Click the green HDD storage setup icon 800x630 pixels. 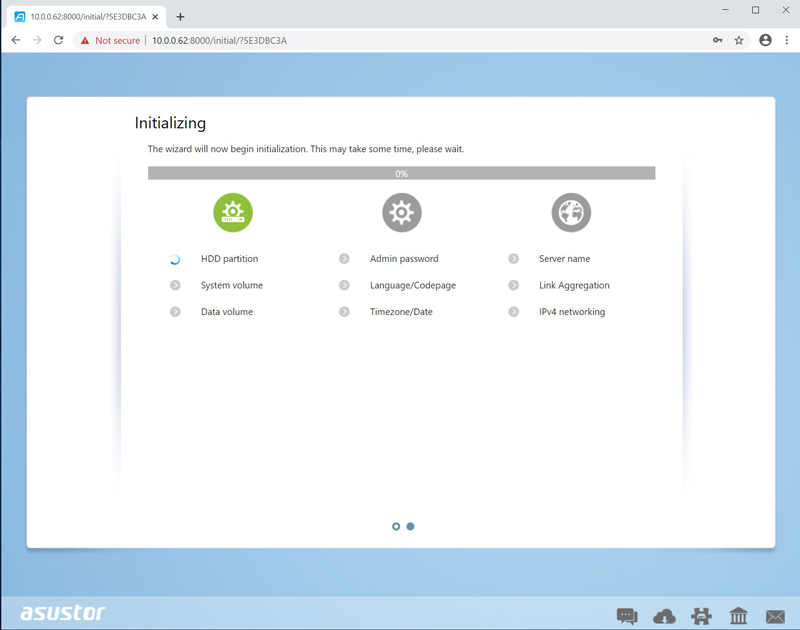tap(233, 212)
